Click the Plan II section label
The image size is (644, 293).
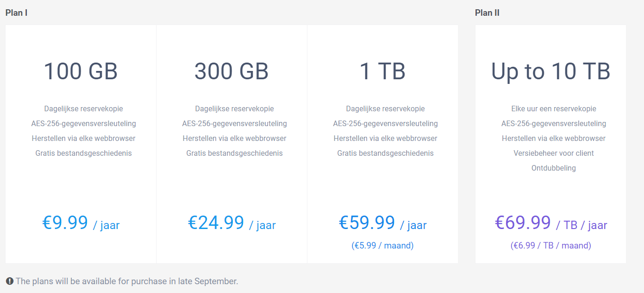(x=487, y=13)
